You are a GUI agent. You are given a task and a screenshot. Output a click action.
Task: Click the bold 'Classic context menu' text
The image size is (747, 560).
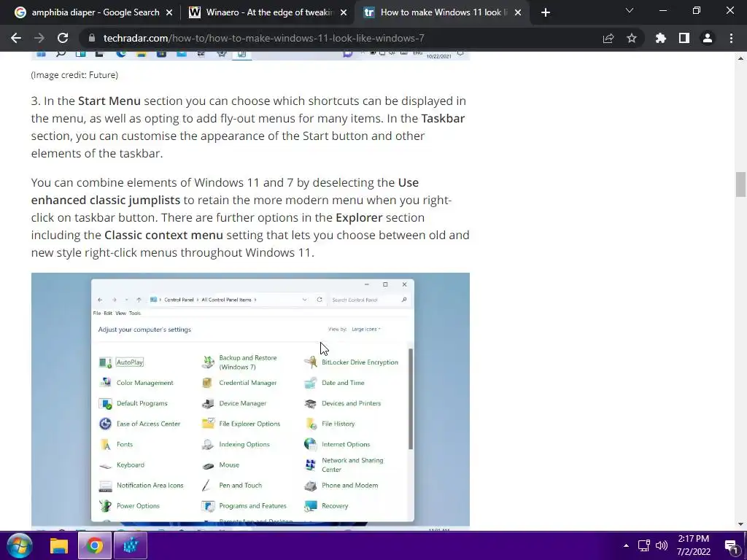tap(163, 236)
